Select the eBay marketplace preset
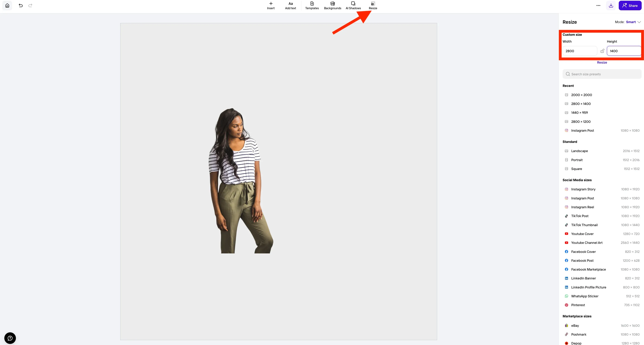 [x=602, y=325]
